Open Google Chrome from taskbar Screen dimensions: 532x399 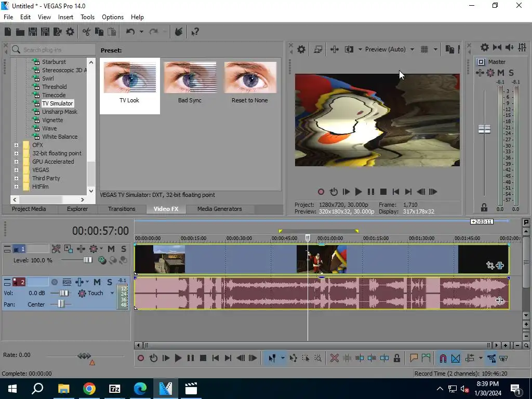click(x=89, y=389)
